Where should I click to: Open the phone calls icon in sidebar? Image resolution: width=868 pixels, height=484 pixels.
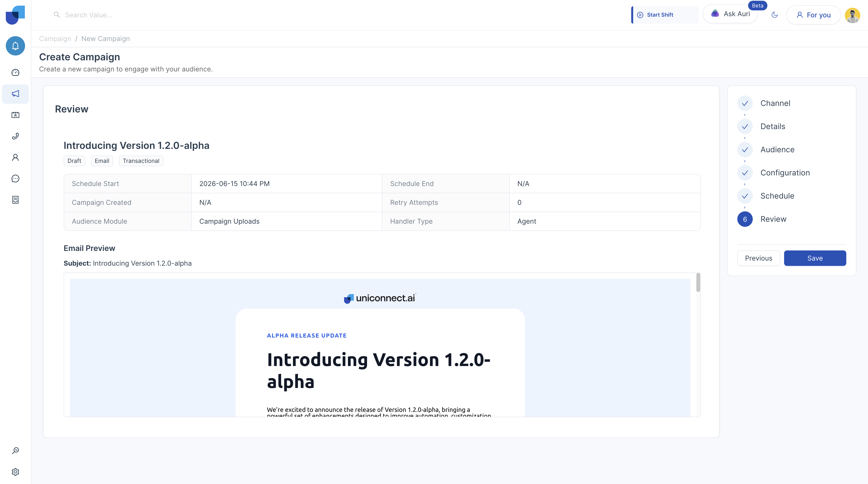[x=15, y=136]
